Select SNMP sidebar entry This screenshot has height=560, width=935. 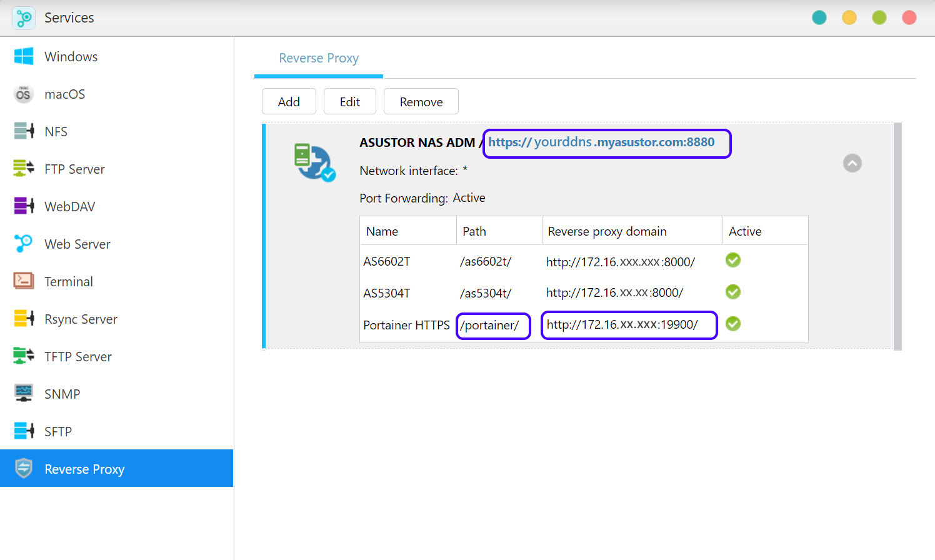coord(117,394)
